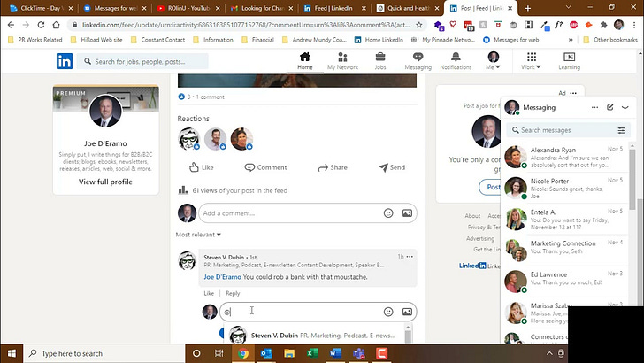The height and width of the screenshot is (363, 644).
Task: Reload the browser page
Action: click(x=41, y=25)
